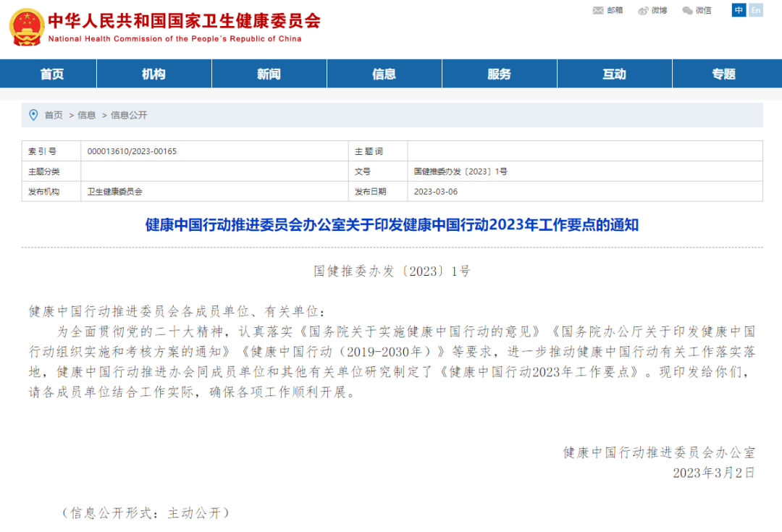
Task: Click the breadcrumb location pin icon
Action: point(33,114)
